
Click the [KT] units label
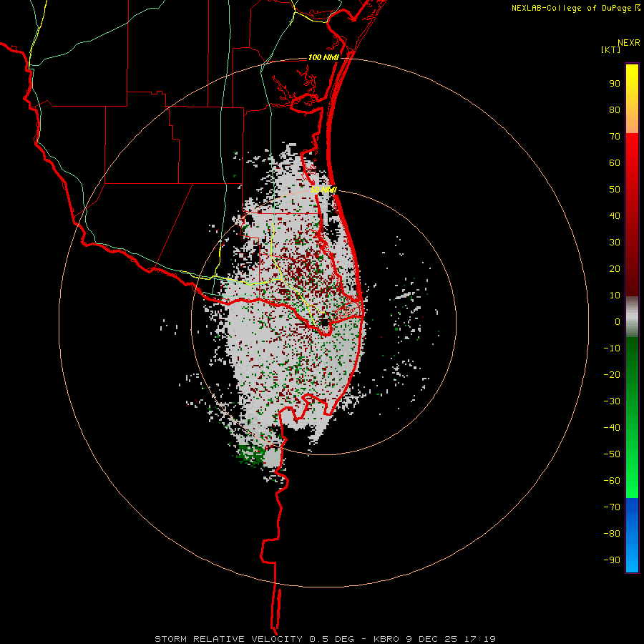(611, 49)
